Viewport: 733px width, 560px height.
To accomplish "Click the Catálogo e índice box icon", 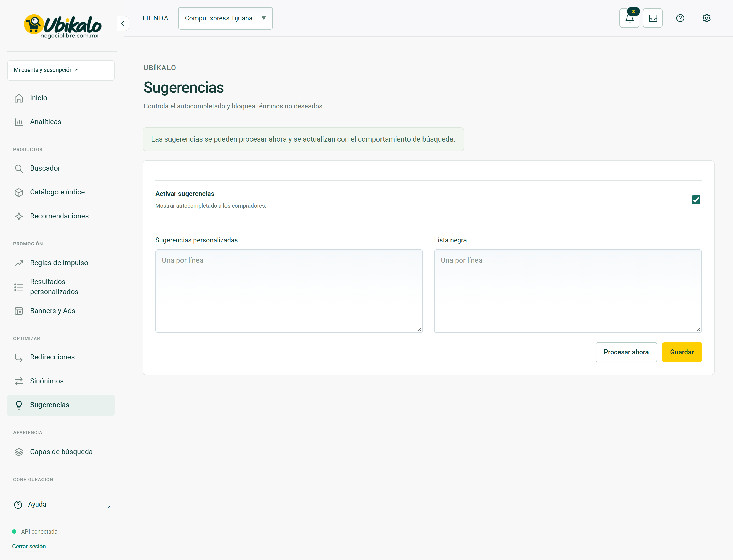I will pos(19,192).
